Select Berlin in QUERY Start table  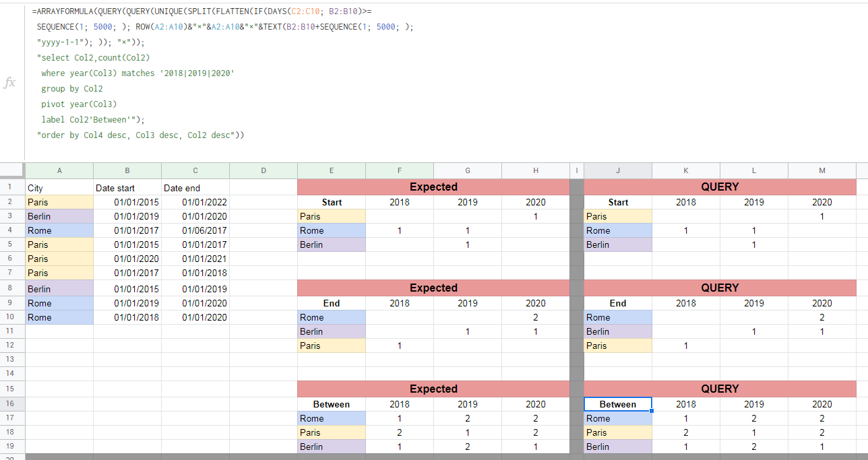point(618,244)
